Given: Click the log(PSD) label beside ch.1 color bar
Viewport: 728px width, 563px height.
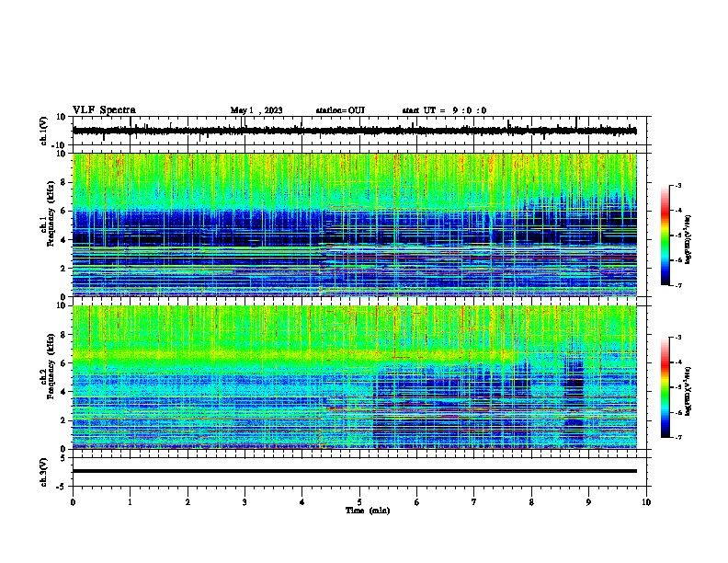Looking at the screenshot, I should (688, 240).
